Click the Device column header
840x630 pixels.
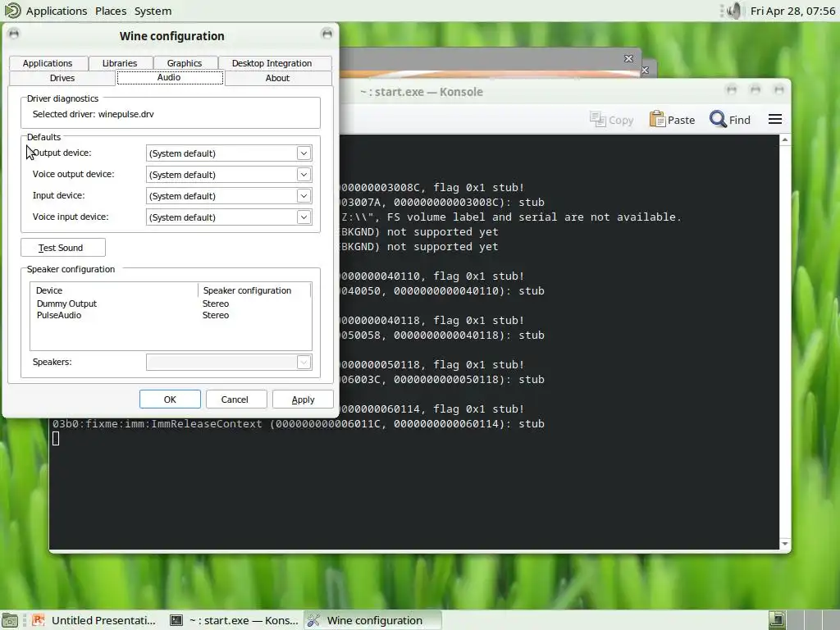[114, 290]
